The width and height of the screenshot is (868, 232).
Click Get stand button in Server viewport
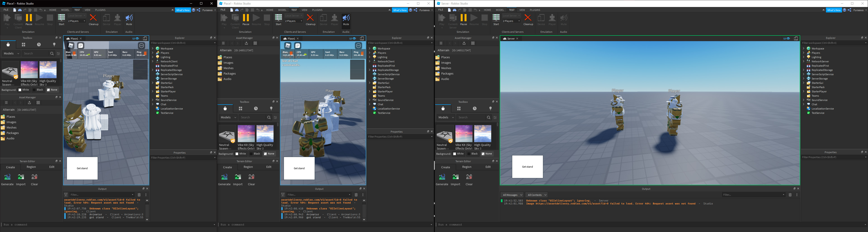click(x=527, y=167)
